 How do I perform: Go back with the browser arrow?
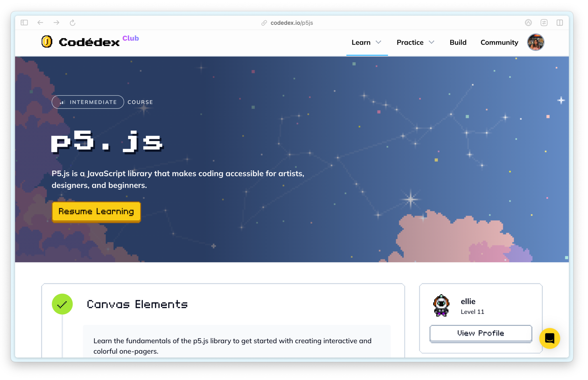40,23
